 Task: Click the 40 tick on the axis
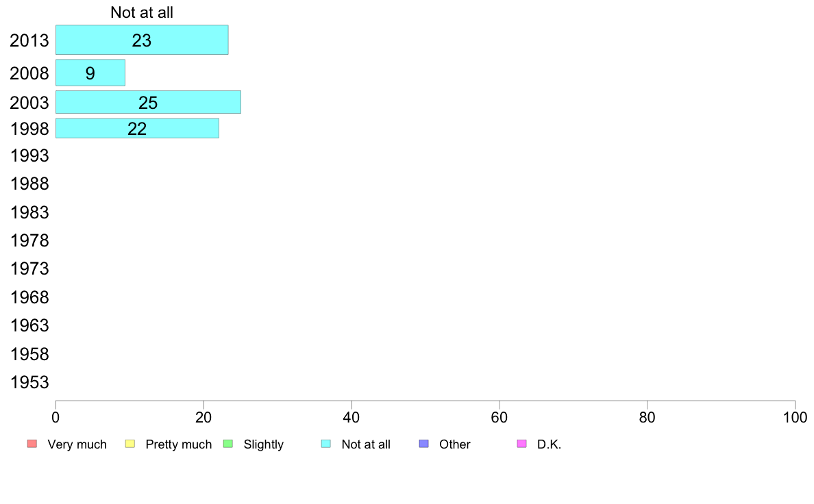click(351, 417)
